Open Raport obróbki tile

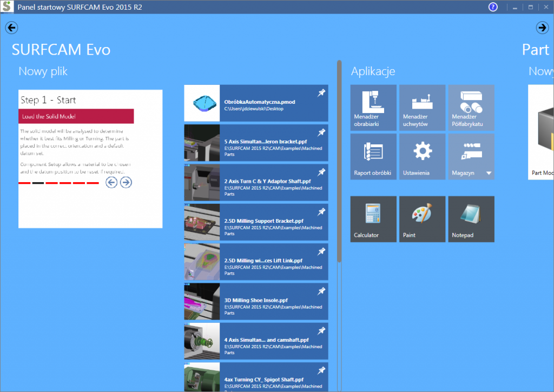(373, 156)
